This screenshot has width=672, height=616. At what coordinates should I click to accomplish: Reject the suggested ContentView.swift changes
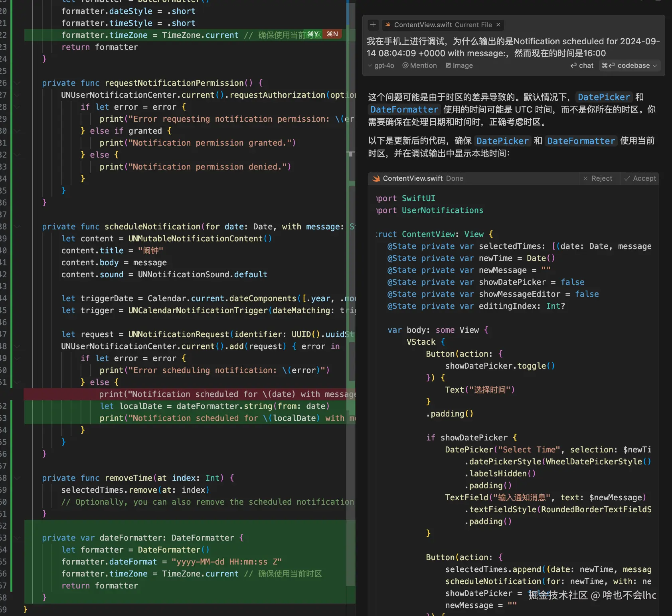[598, 178]
